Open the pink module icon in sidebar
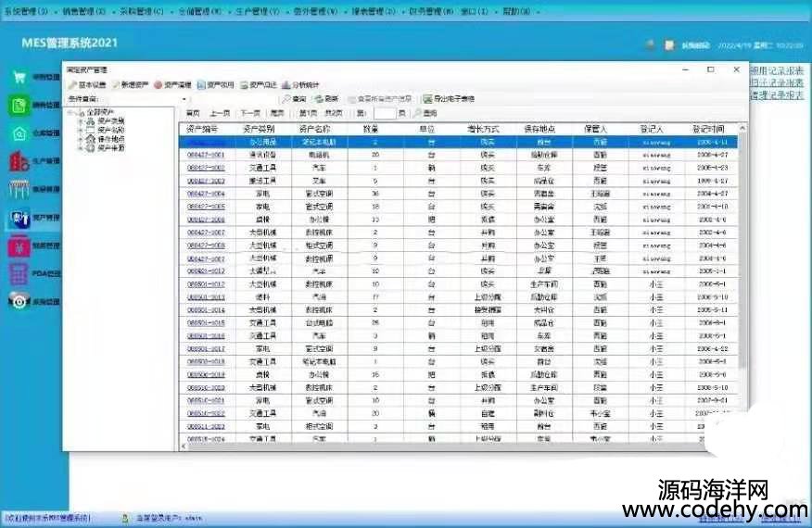 [x=19, y=245]
